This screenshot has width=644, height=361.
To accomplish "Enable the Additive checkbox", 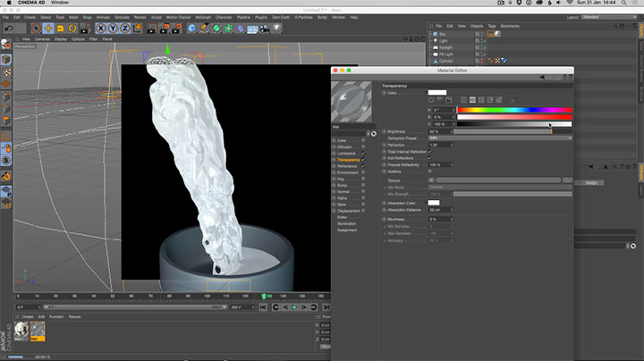I will (430, 172).
